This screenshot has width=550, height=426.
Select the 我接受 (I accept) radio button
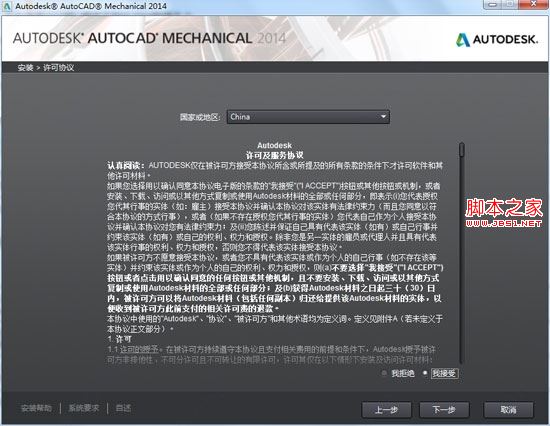point(425,373)
